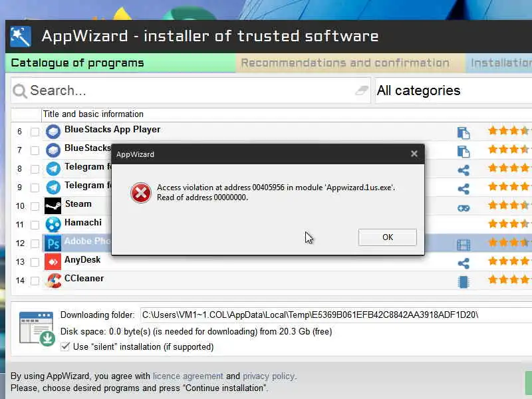Toggle Use silent installation checkbox

pyautogui.click(x=65, y=346)
